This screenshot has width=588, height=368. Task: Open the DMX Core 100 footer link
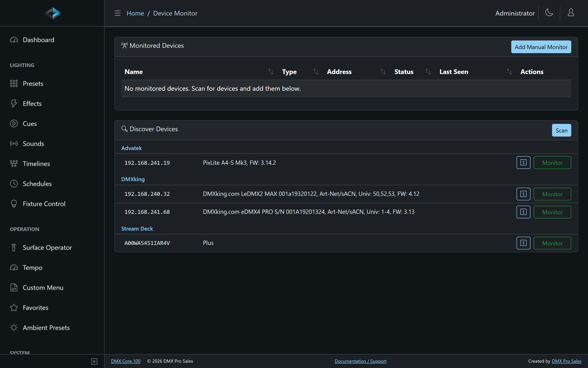pos(126,361)
